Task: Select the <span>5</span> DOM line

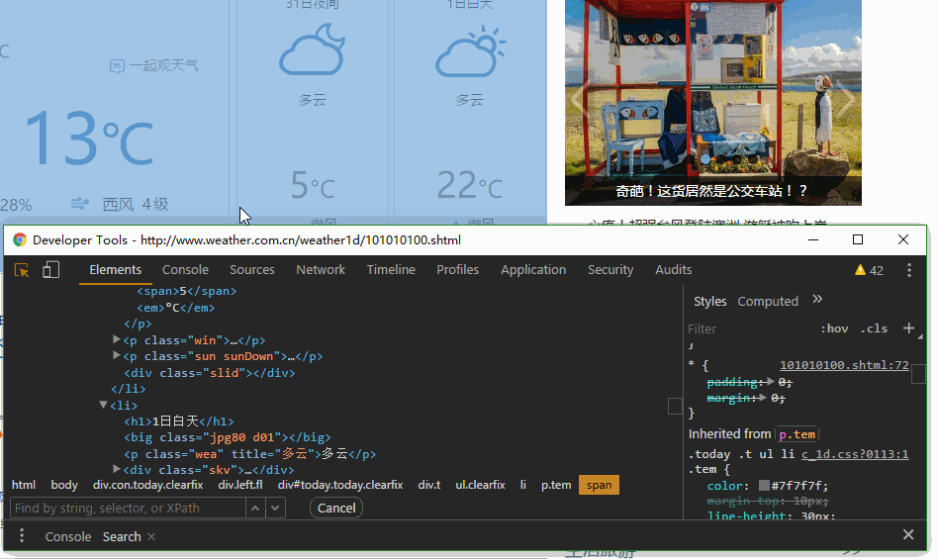Action: pos(187,291)
